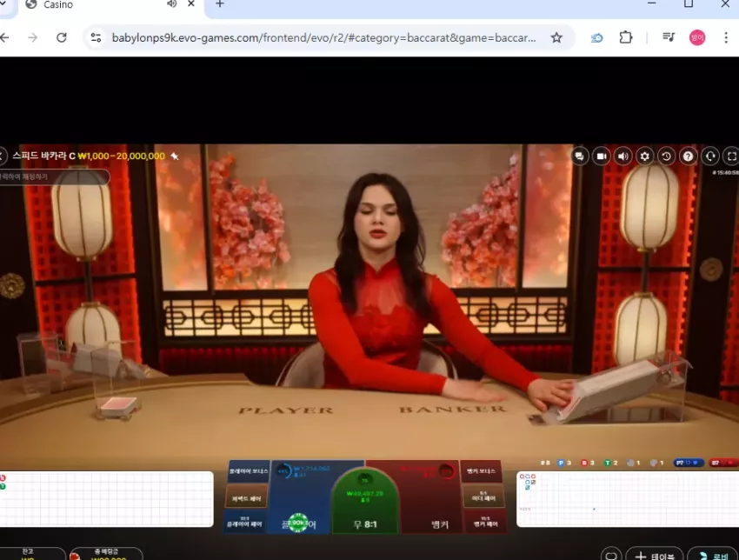Click the address bar URL
This screenshot has width=739, height=560.
(323, 37)
